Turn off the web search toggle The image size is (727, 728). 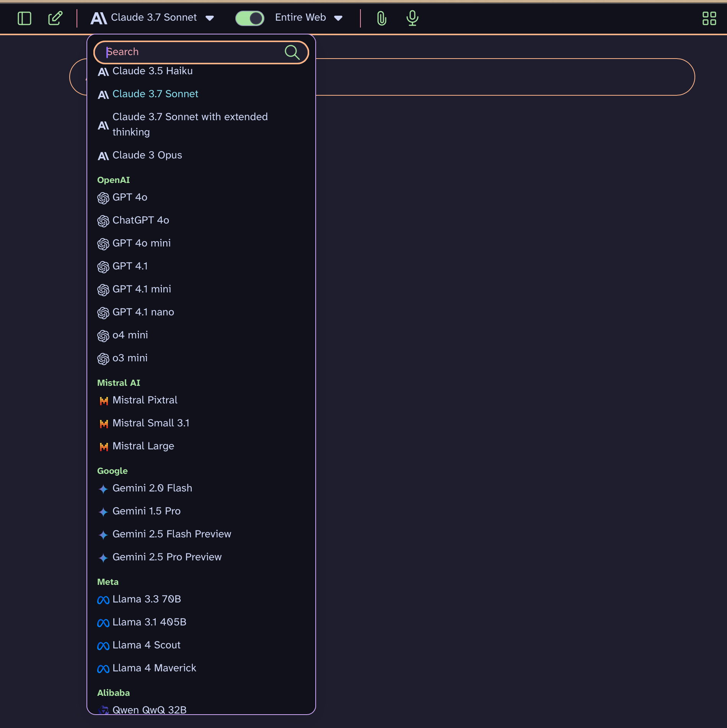(249, 18)
